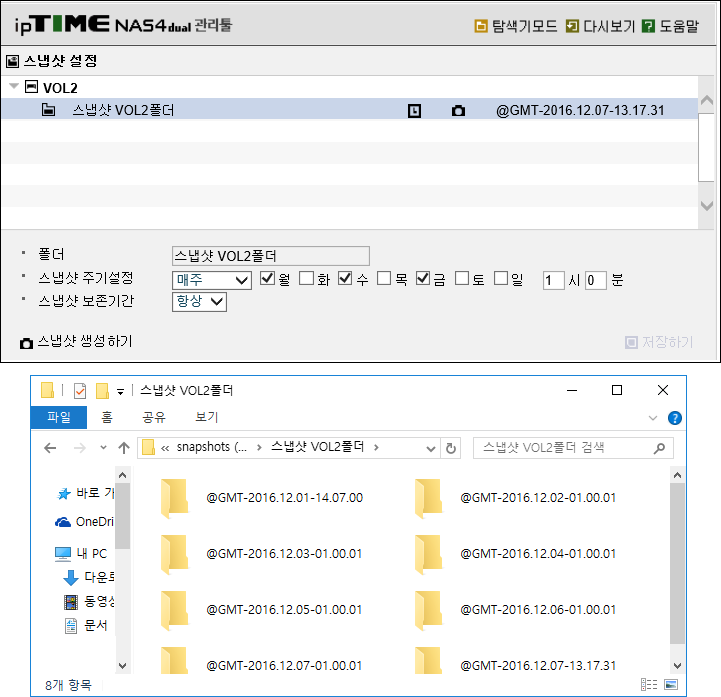The height and width of the screenshot is (697, 721).
Task: Click the minute (분) input field
Action: (595, 280)
